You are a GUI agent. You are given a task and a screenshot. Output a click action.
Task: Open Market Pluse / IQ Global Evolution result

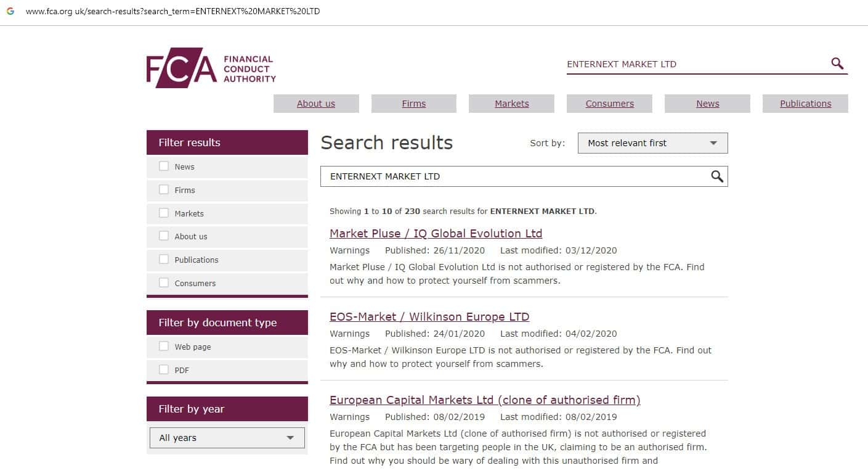point(436,234)
